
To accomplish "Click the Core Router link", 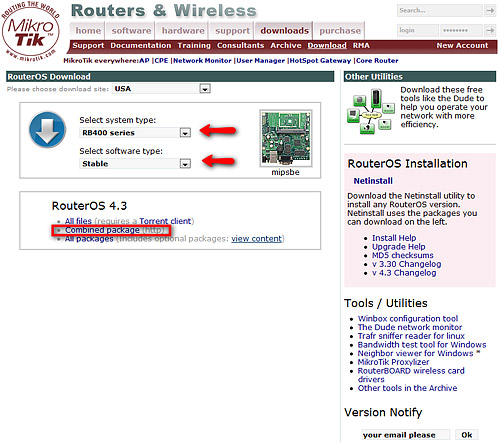I will tap(377, 61).
